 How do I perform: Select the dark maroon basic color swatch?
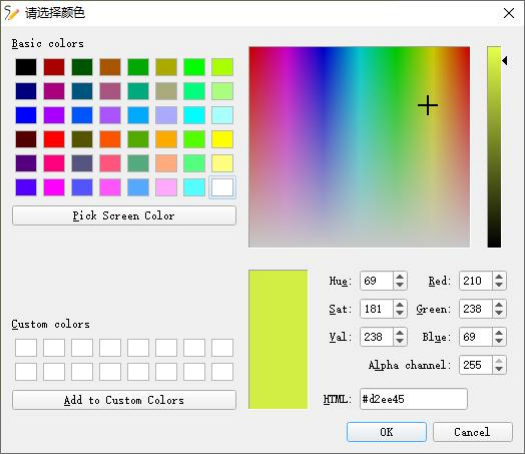(x=26, y=139)
